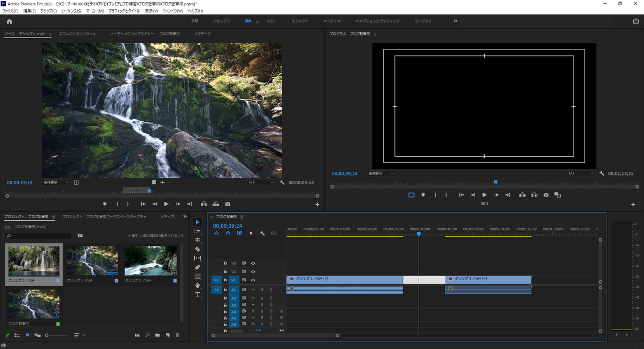Switch to the エフェクトコントロール tab
The width and height of the screenshot is (644, 349).
point(77,34)
